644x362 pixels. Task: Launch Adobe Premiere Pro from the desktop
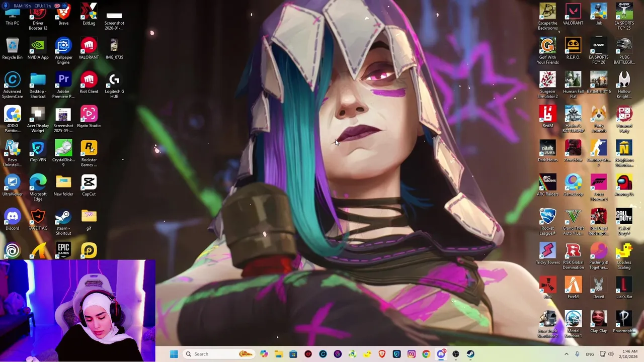pos(63,85)
